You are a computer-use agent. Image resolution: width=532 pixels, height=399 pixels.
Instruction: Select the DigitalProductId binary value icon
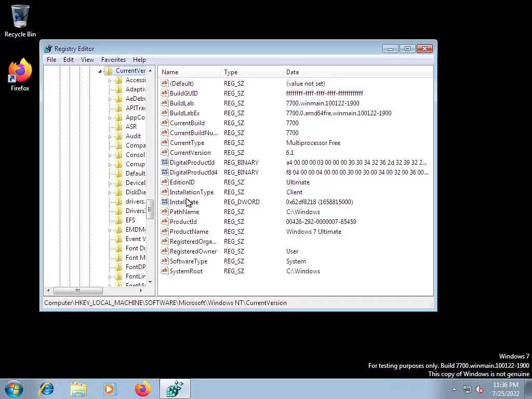click(x=165, y=162)
